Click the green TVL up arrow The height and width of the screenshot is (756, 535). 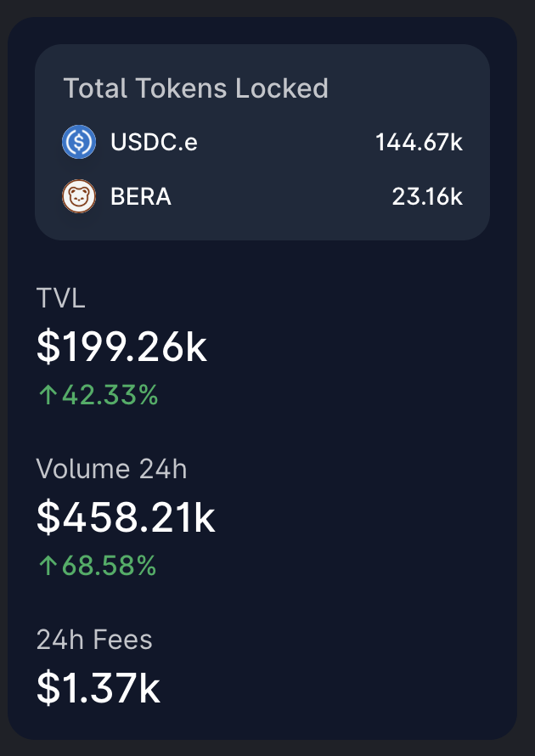(x=48, y=395)
